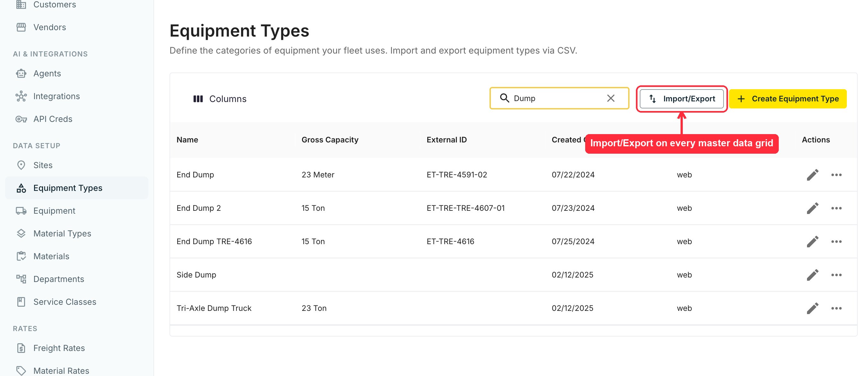Open more actions for End Dump
The height and width of the screenshot is (376, 868).
836,175
